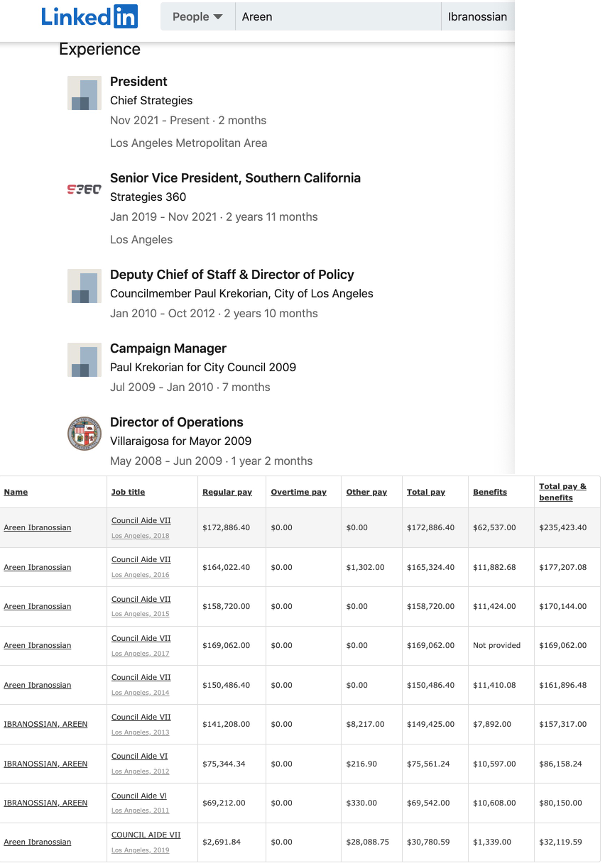Click the first name search field containing Areen
The width and height of the screenshot is (610, 868).
click(x=337, y=16)
